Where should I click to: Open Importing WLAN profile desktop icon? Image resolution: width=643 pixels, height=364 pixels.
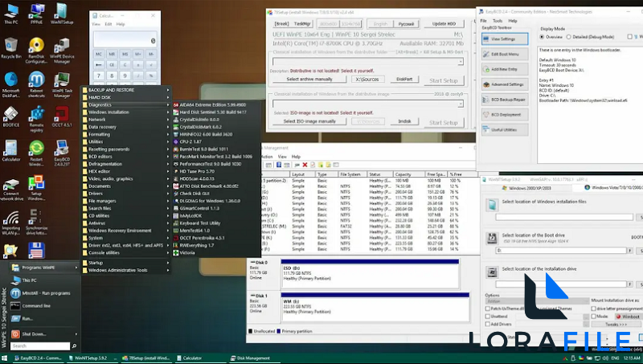tap(11, 223)
